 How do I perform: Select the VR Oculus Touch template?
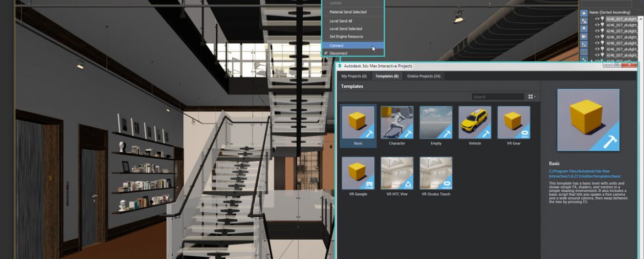[x=436, y=173]
